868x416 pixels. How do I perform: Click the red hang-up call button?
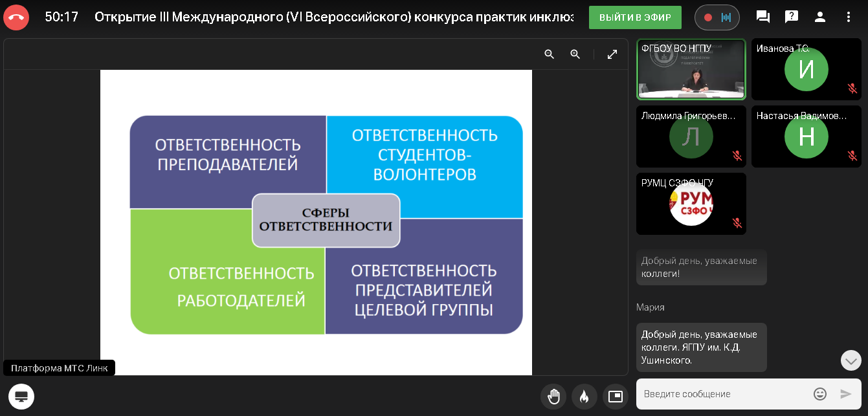[x=16, y=17]
